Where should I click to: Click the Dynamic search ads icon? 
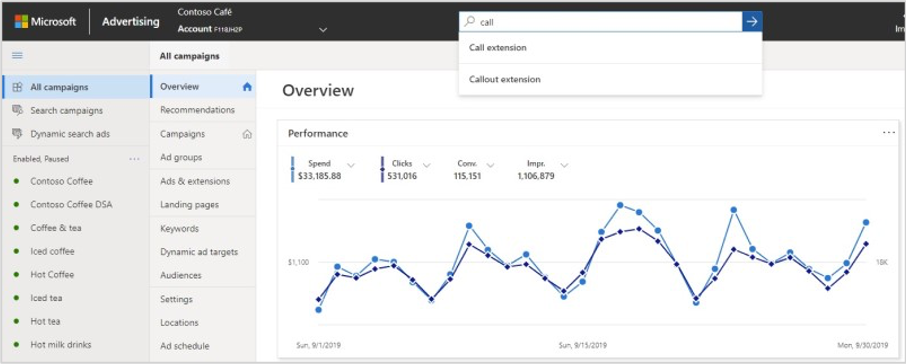17,133
